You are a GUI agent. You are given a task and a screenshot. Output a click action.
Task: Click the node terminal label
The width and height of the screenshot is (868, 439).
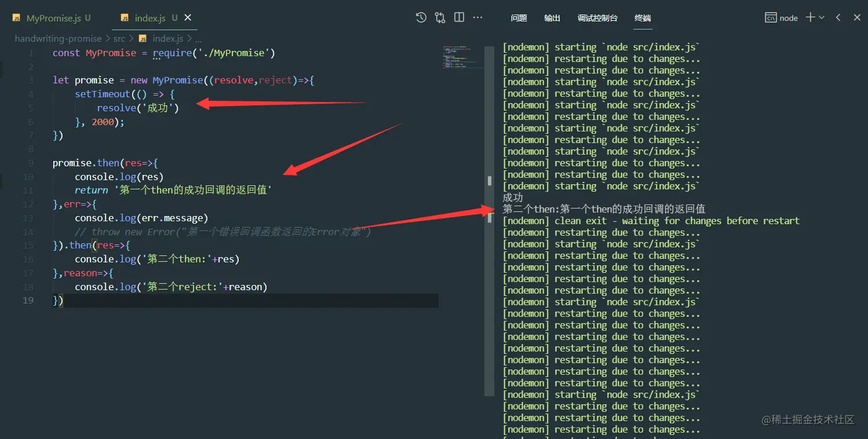point(789,18)
